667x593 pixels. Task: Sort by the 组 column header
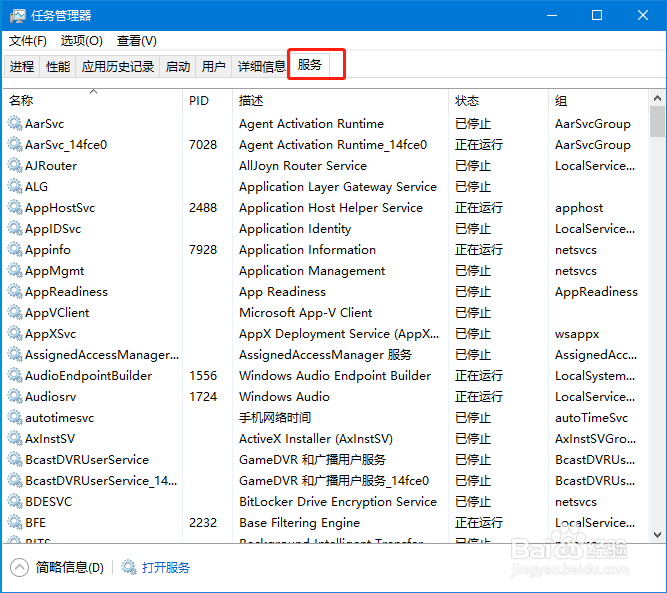point(598,100)
